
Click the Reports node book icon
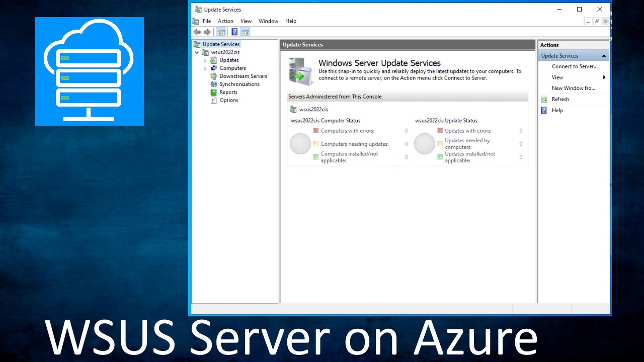point(214,93)
